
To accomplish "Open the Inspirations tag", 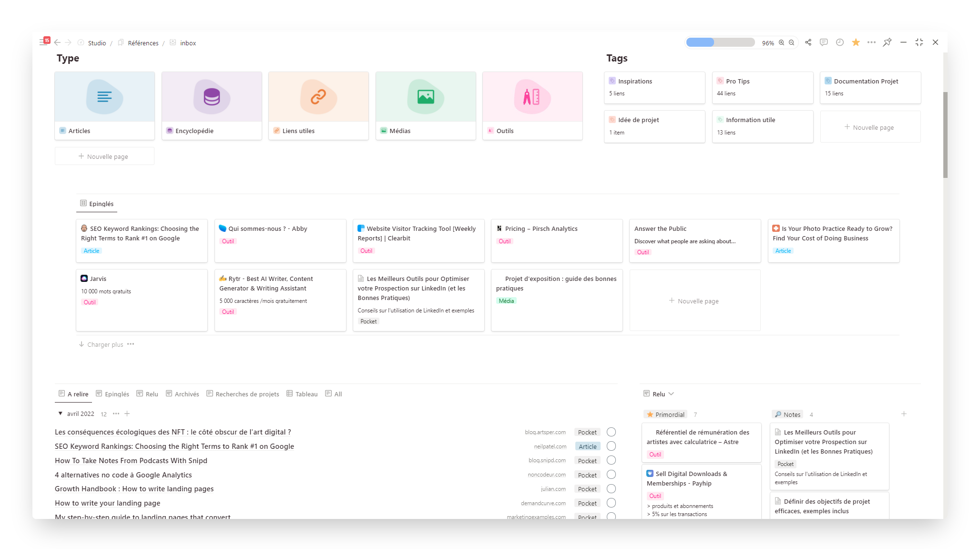I will point(654,87).
